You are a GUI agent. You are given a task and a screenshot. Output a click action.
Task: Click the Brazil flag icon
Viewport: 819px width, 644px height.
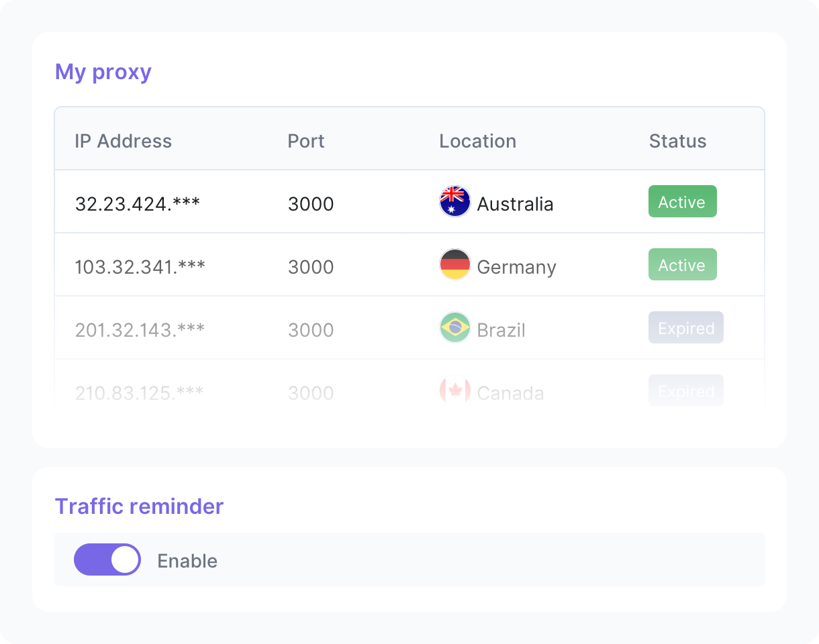(x=454, y=328)
